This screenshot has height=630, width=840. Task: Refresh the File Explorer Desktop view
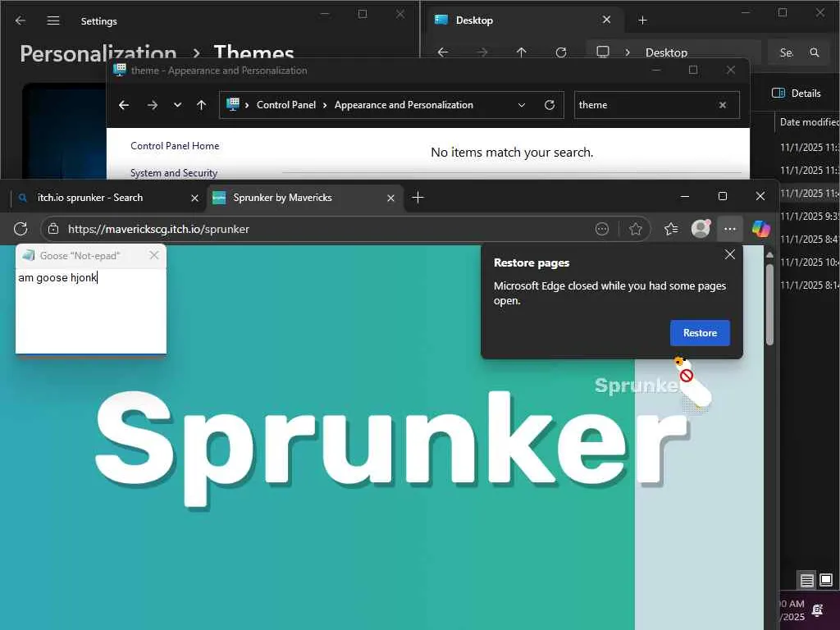[561, 52]
